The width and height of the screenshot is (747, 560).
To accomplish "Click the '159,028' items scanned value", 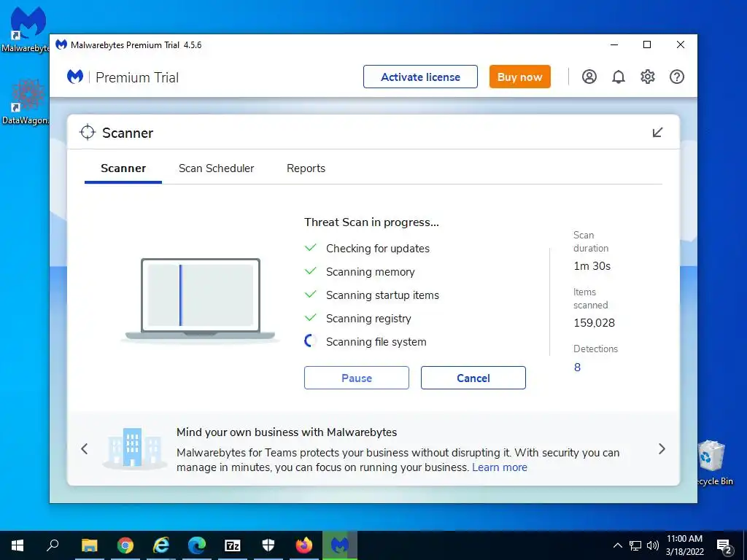I will coord(594,323).
